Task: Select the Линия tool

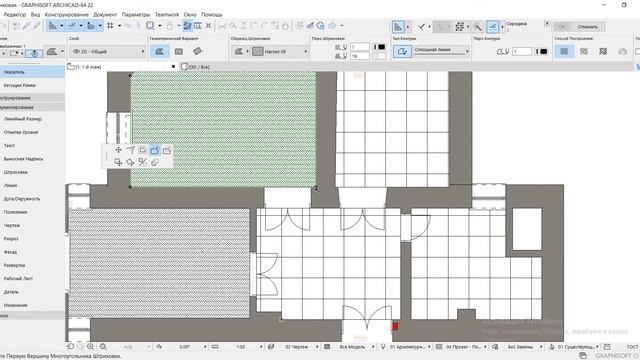Action: (x=32, y=185)
